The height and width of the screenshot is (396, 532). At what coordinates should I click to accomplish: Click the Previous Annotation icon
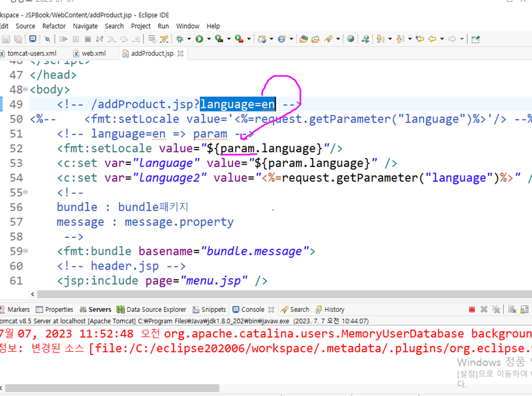(400, 39)
